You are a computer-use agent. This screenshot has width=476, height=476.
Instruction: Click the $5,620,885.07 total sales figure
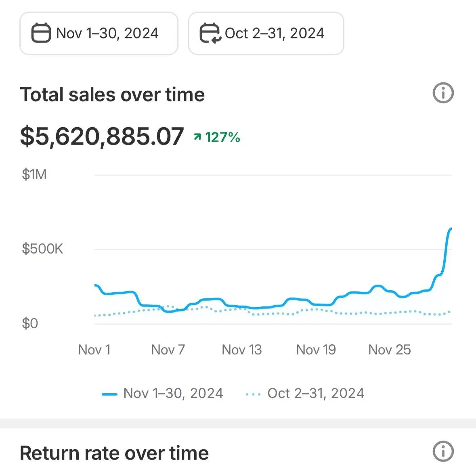[102, 136]
